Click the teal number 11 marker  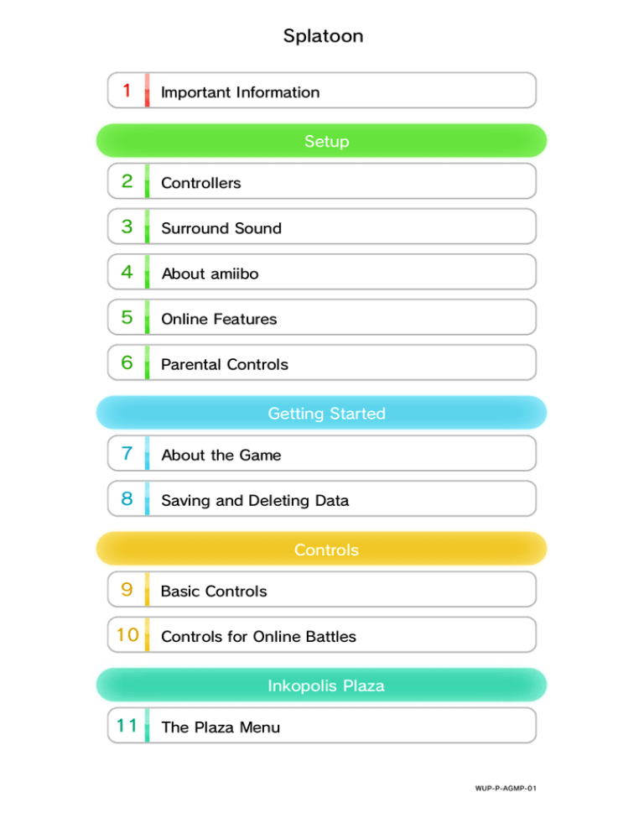pos(127,726)
